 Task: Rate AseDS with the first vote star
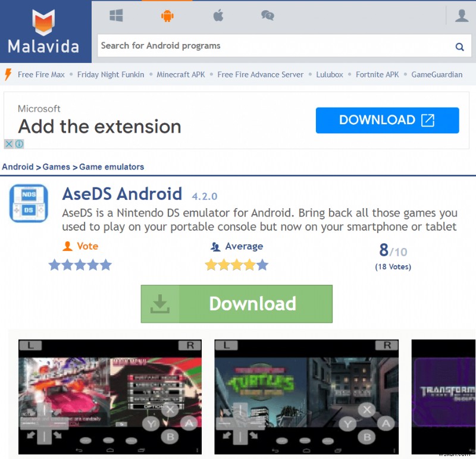[x=55, y=265]
